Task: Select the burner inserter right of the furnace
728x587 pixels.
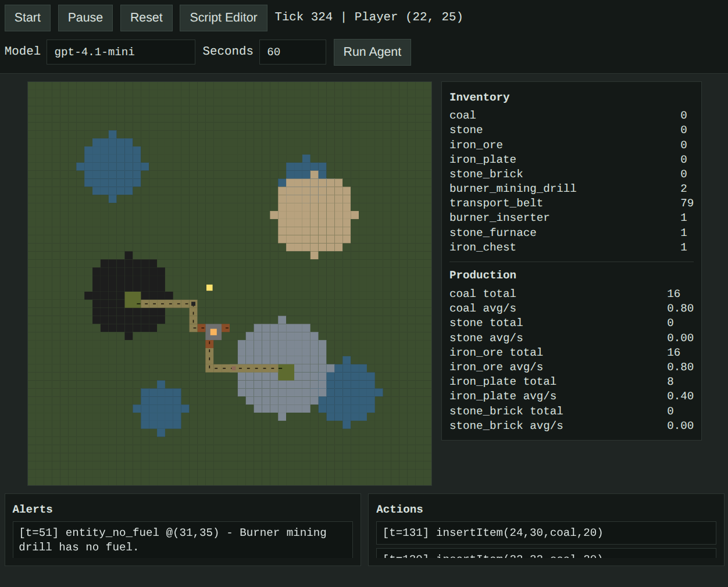Action: [226, 328]
